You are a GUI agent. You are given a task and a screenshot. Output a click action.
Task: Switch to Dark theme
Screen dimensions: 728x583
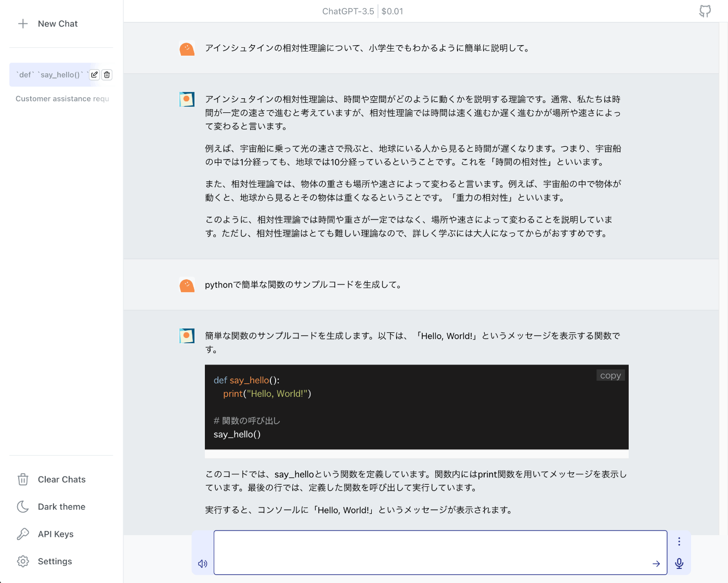pyautogui.click(x=61, y=507)
